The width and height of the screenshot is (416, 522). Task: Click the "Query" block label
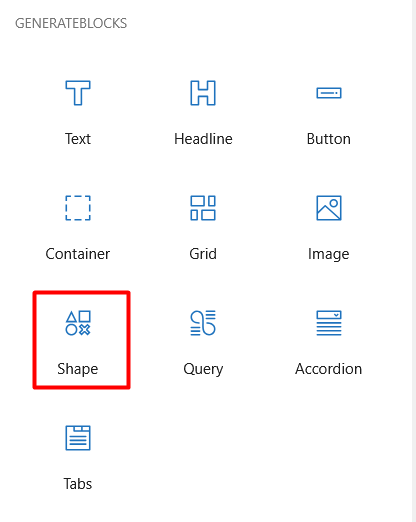pyautogui.click(x=203, y=369)
